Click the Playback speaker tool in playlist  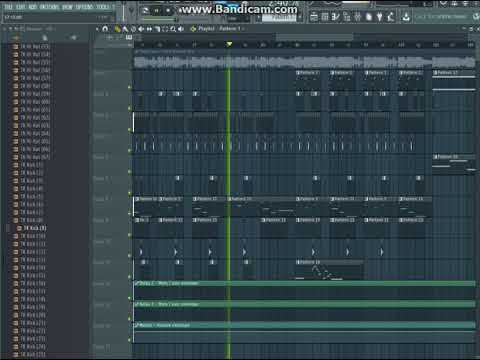[181, 29]
